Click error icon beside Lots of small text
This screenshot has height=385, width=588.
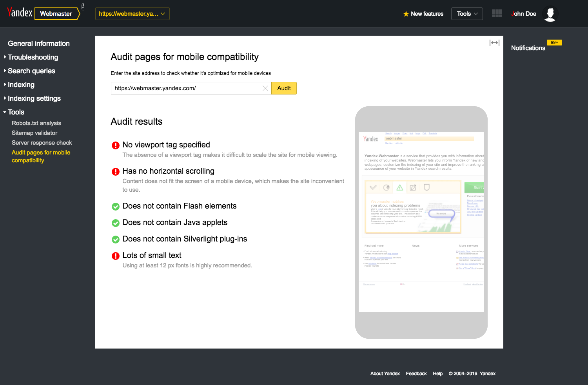[x=116, y=256]
